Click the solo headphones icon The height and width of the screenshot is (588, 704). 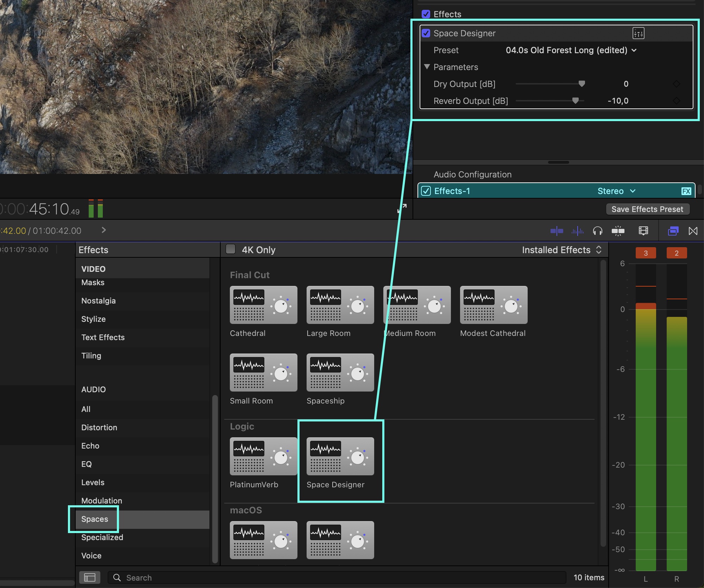(597, 231)
